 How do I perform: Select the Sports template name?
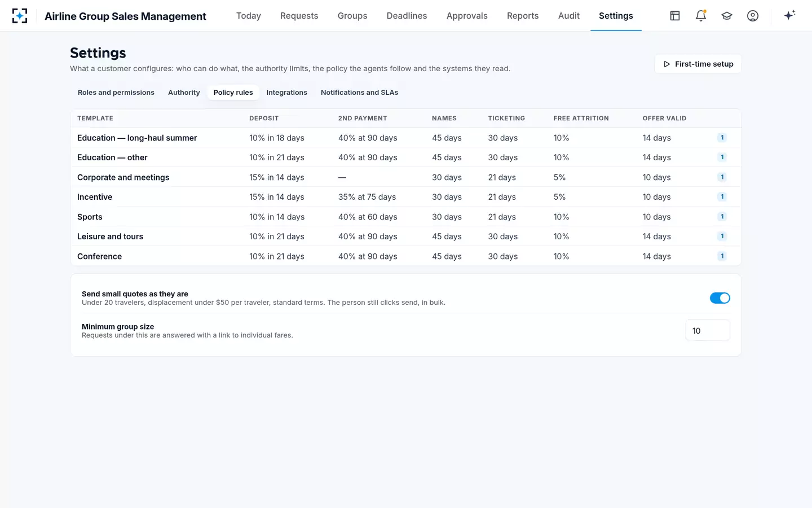click(x=90, y=217)
